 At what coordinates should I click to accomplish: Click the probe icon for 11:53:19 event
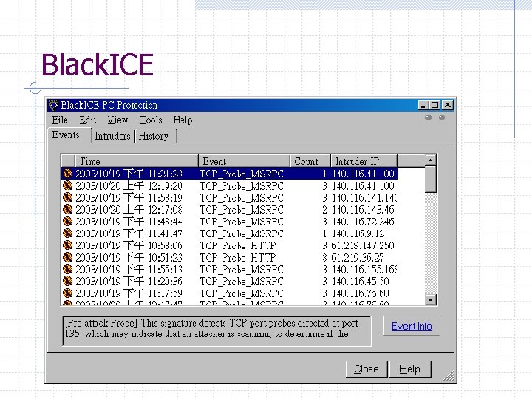(x=67, y=197)
